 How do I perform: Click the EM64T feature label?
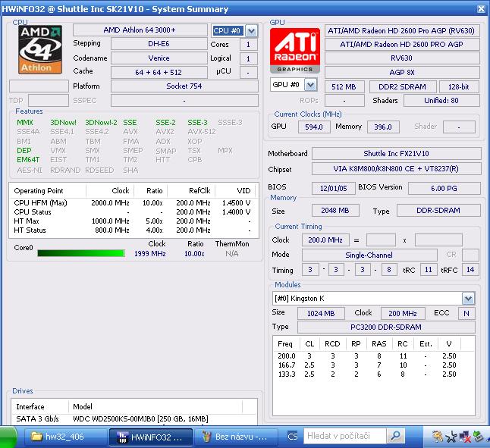(28, 159)
